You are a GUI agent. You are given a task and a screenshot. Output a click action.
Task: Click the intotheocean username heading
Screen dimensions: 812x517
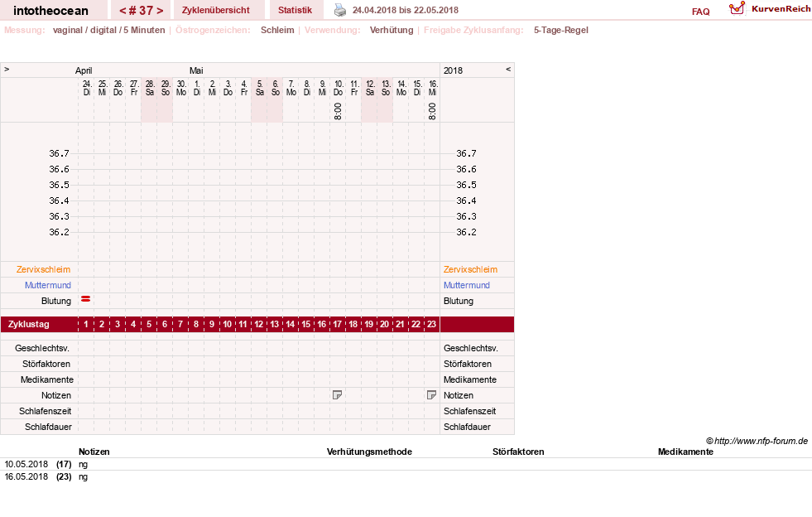50,11
